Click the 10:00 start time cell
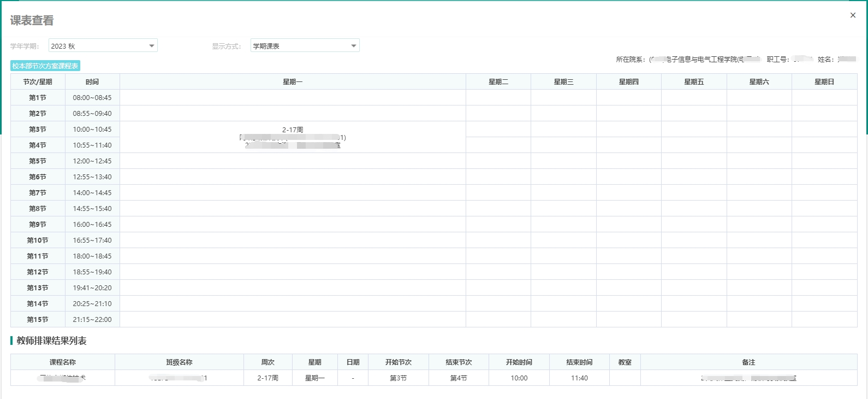Viewport: 868px width, 399px height. (x=519, y=378)
